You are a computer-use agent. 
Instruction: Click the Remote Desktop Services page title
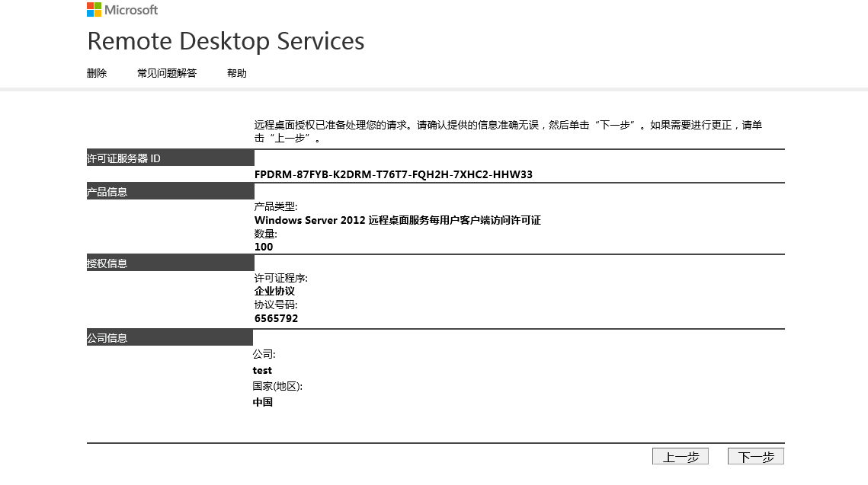pyautogui.click(x=226, y=41)
